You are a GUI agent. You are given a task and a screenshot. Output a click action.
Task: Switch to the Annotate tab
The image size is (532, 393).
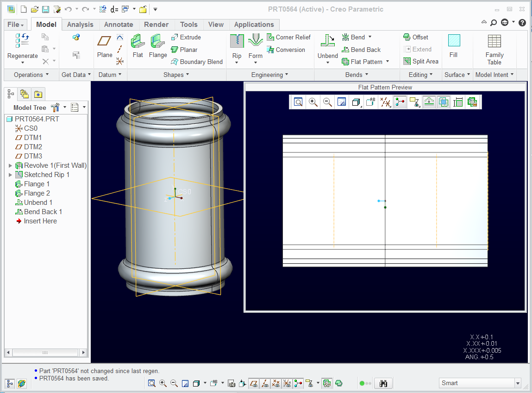coord(119,25)
